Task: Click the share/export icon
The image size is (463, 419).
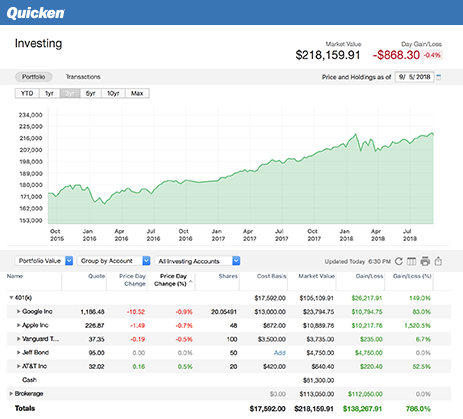Action: (438, 261)
